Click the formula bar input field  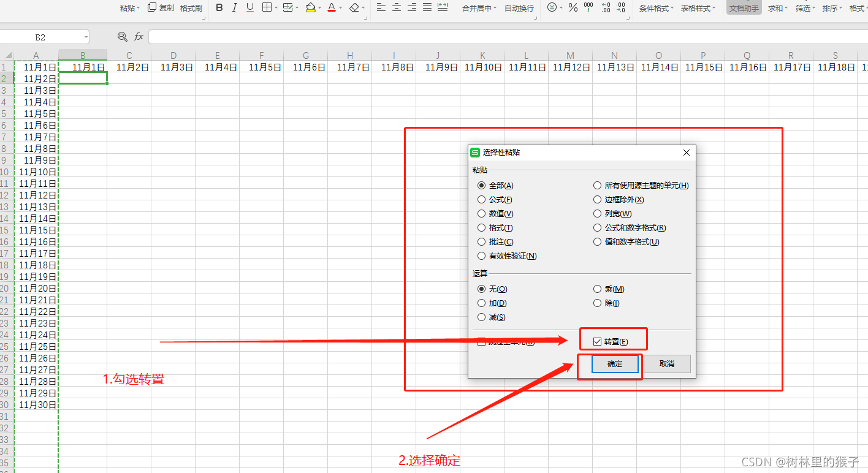(508, 37)
